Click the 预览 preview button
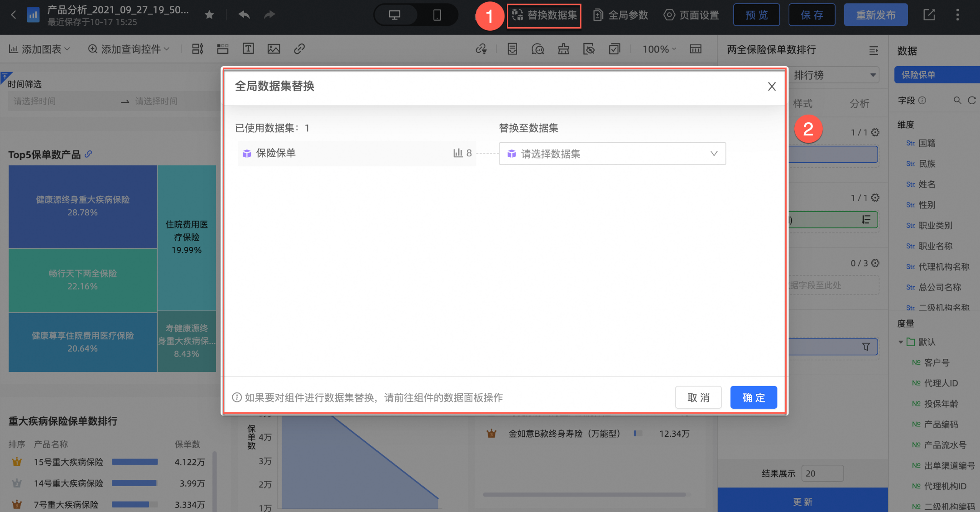Screen dimensions: 980x512 tap(757, 15)
